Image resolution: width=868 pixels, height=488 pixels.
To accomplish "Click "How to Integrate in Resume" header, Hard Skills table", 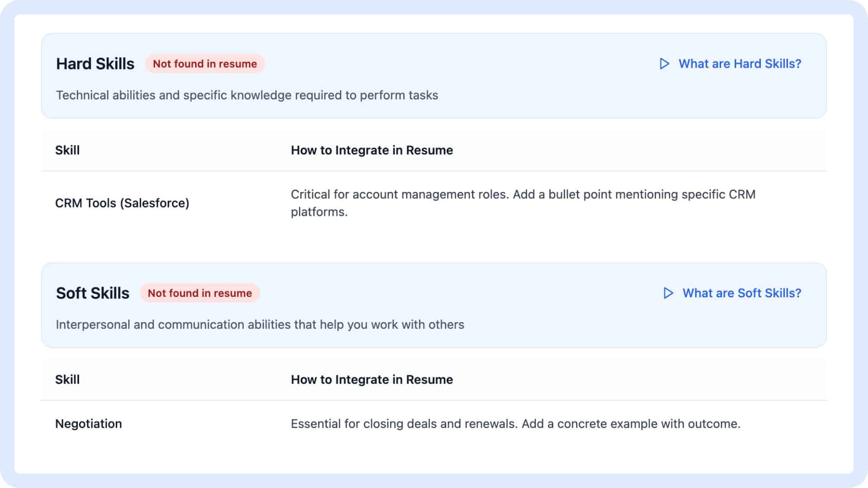I will point(372,150).
